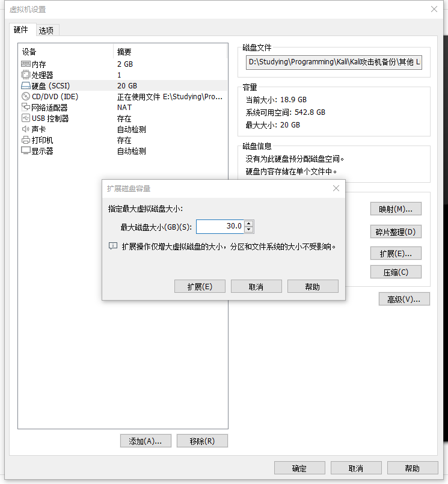The width and height of the screenshot is (448, 484).
Task: Click the 碎片整理(D) button
Action: pos(396,231)
